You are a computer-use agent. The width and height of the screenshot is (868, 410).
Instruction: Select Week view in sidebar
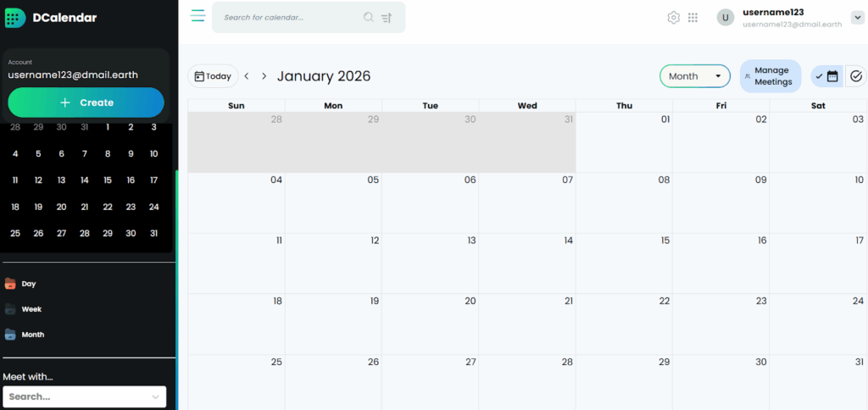(x=31, y=309)
